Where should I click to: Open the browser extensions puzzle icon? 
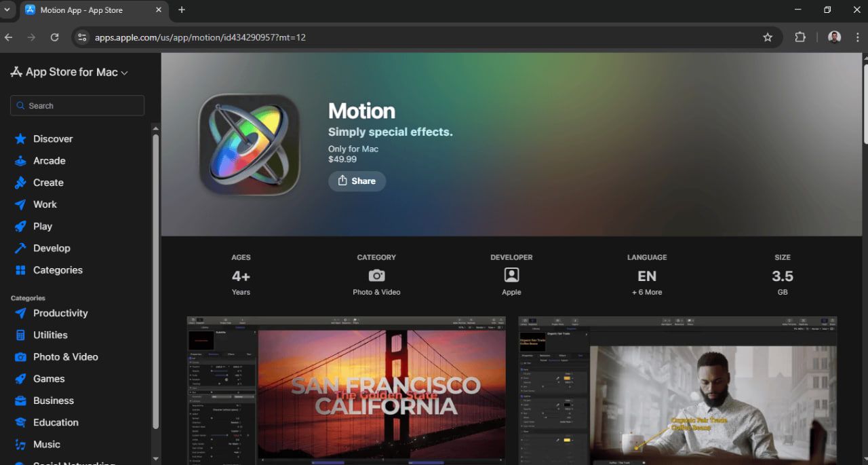tap(800, 37)
